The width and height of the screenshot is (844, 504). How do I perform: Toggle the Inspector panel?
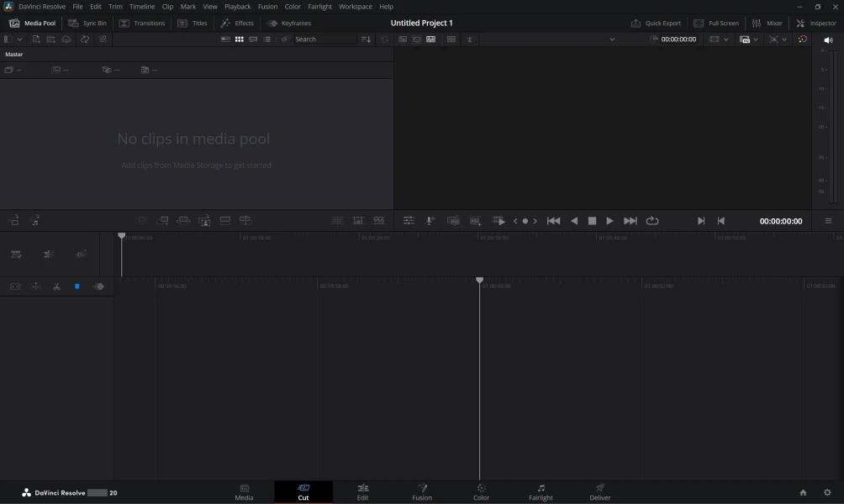816,24
